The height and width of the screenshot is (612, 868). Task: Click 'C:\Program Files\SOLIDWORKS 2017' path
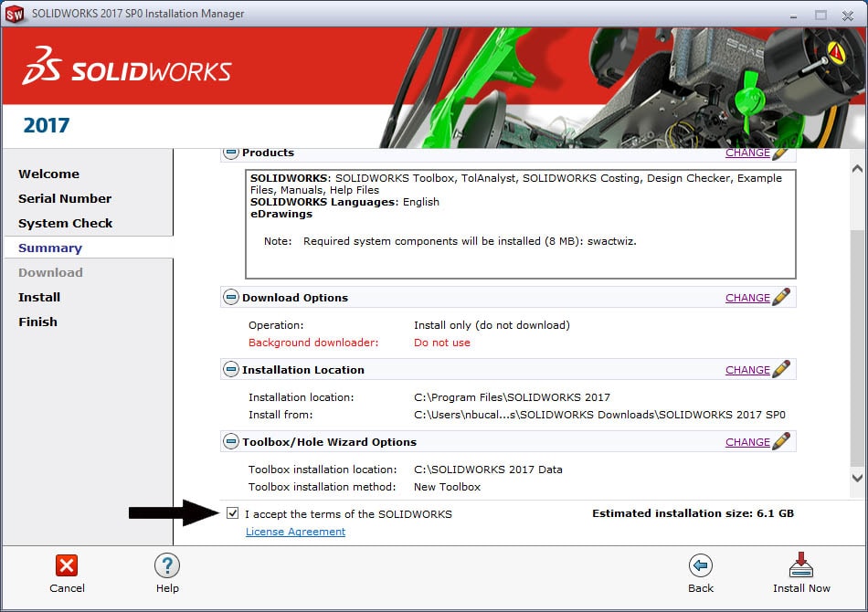coord(512,397)
